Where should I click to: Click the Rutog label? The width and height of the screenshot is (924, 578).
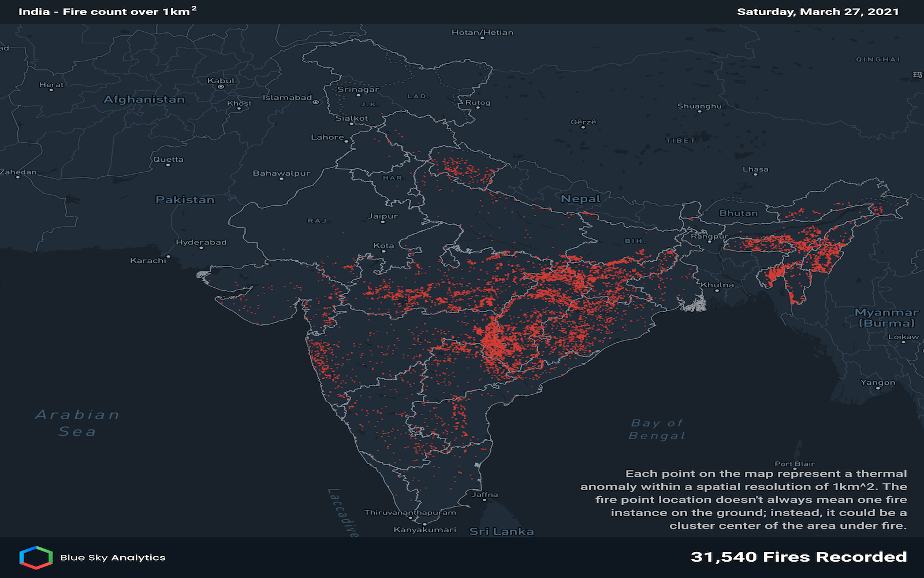(x=478, y=103)
